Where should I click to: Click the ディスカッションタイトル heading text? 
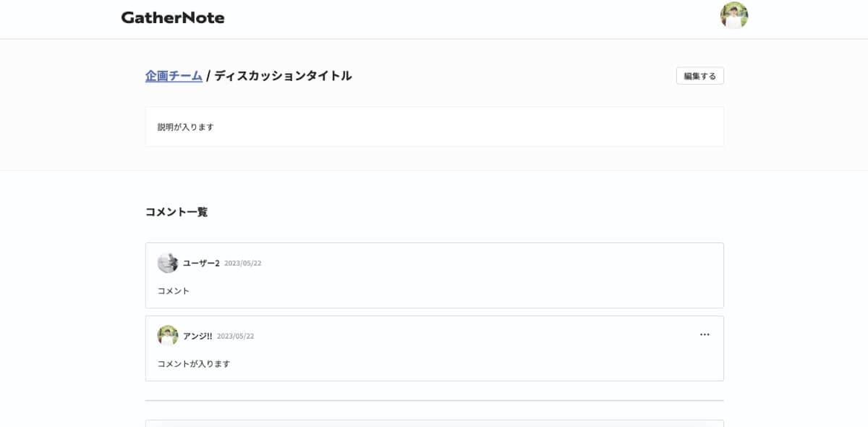coord(283,75)
